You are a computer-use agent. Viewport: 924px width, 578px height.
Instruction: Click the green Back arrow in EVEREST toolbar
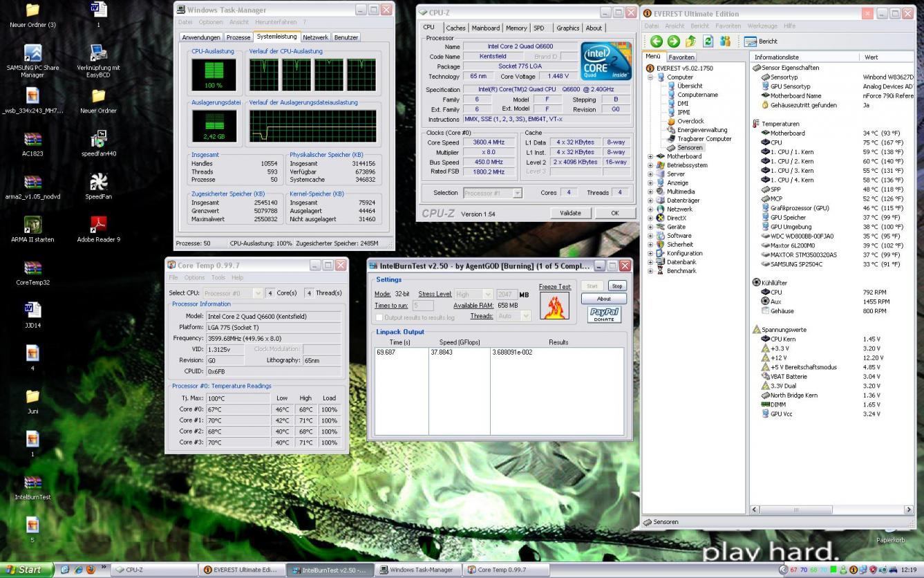coord(657,41)
